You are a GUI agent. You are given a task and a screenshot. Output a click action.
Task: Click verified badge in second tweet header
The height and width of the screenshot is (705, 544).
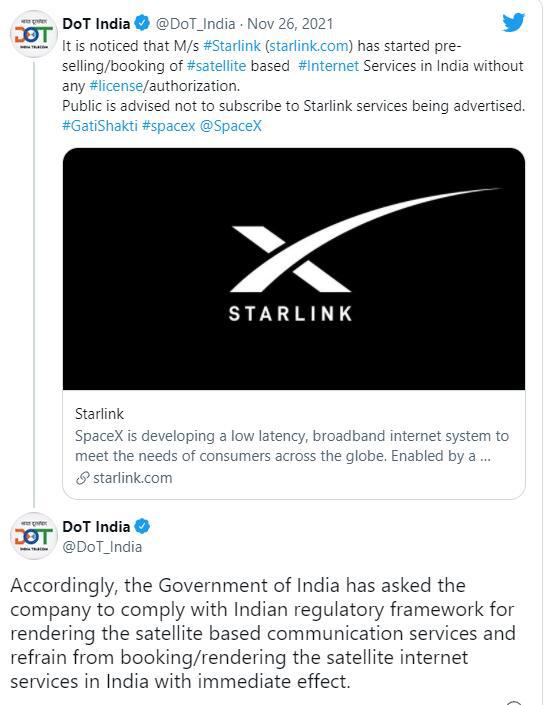click(x=143, y=526)
